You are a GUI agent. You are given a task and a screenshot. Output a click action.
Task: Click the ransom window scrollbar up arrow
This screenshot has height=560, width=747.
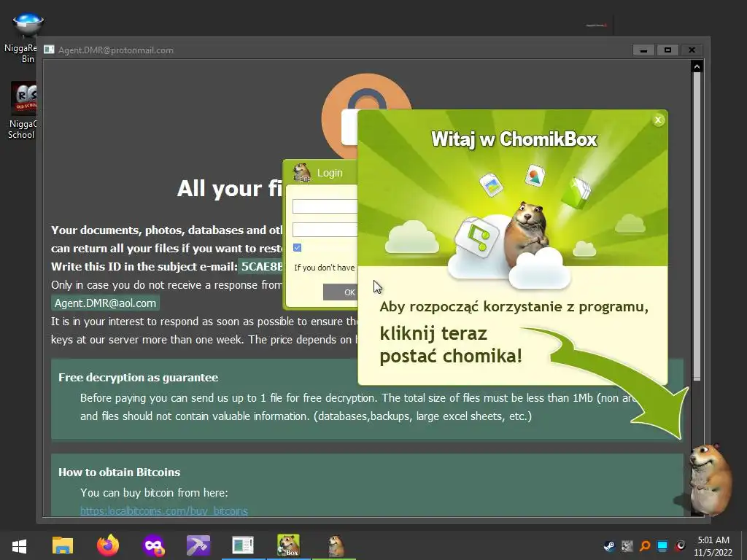[x=697, y=66]
